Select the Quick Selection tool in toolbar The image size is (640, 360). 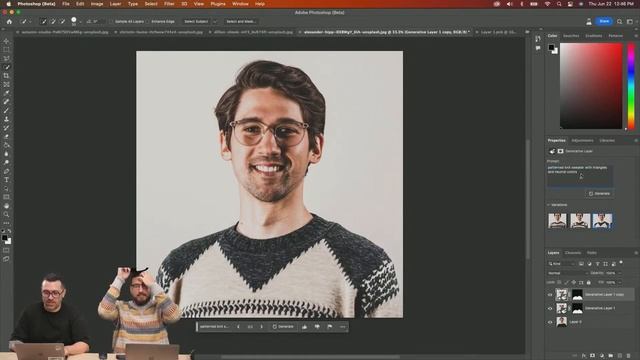6,67
